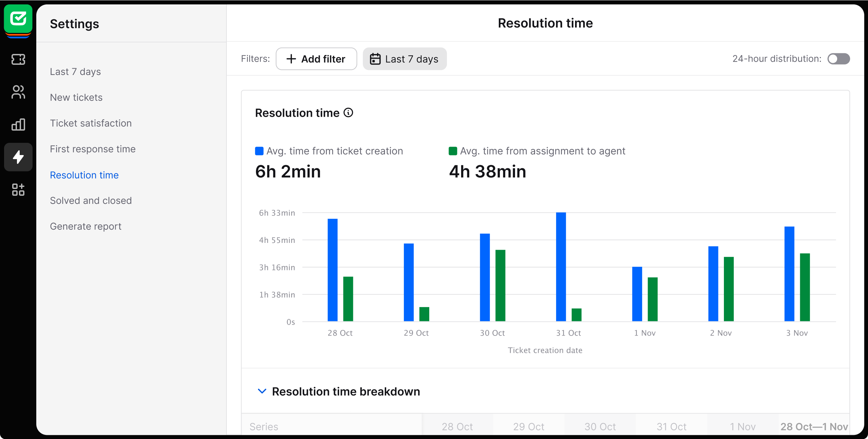This screenshot has width=868, height=439.
Task: Click the highlighted lightning bolt sidebar icon
Action: pos(18,157)
